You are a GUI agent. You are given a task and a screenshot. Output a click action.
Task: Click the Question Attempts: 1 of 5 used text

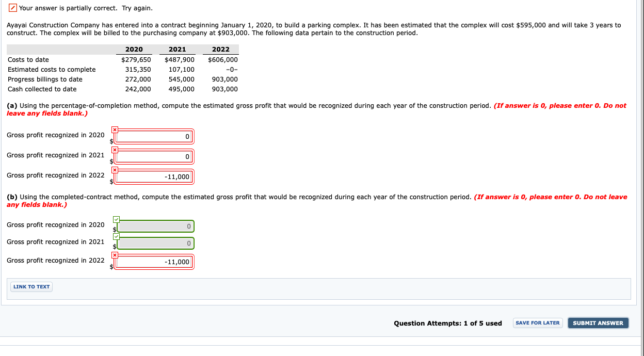pos(447,323)
